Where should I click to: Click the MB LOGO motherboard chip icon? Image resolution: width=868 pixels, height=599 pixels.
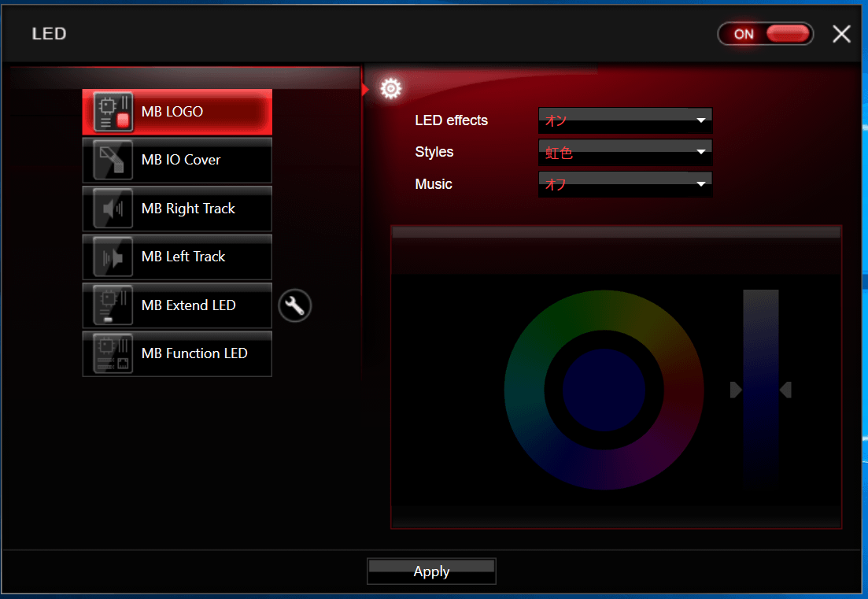pyautogui.click(x=113, y=112)
